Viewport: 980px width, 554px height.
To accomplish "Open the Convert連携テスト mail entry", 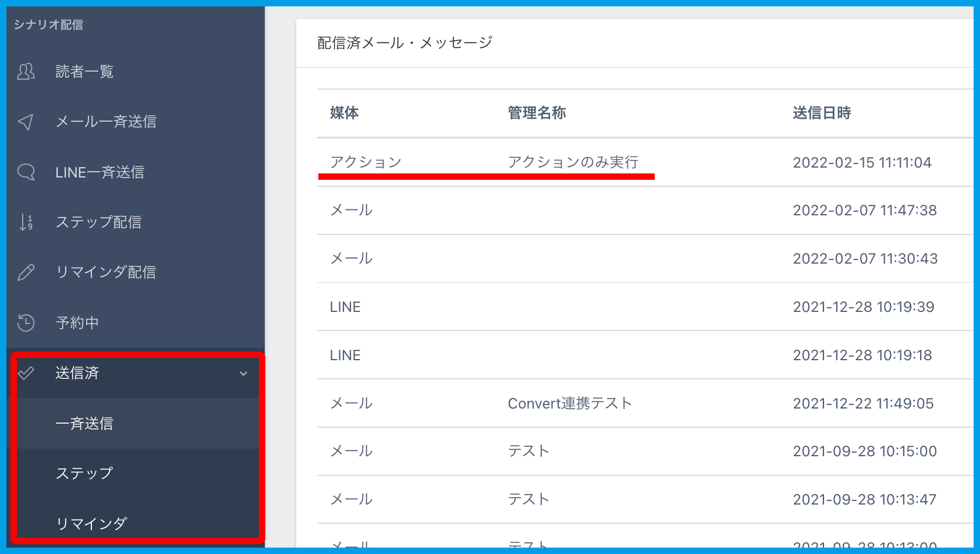I will (570, 403).
